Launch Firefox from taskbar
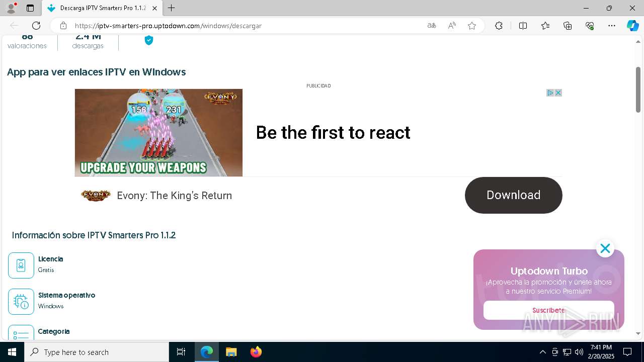This screenshot has width=644, height=362. (256, 352)
